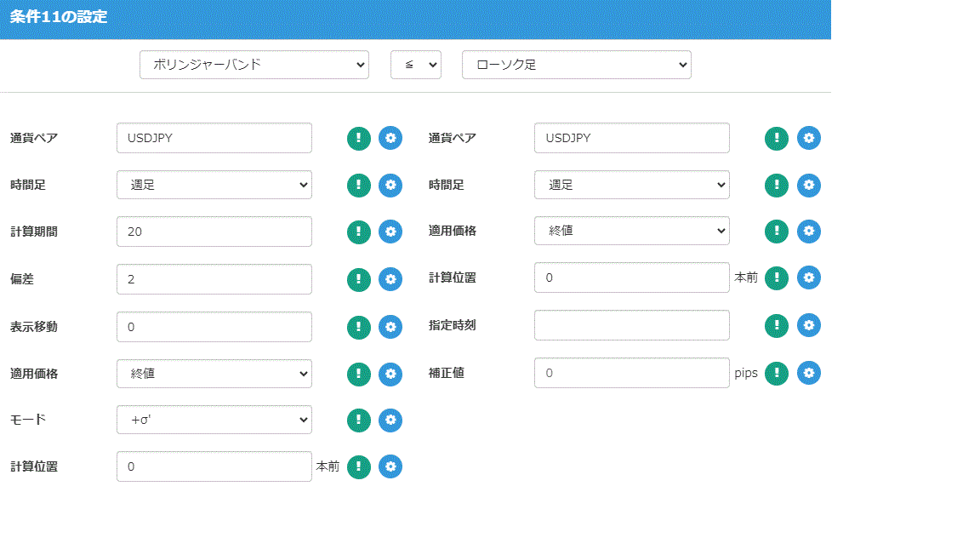This screenshot has height=555, width=980.
Task: Open gear settings for 計算期間
Action: (390, 231)
